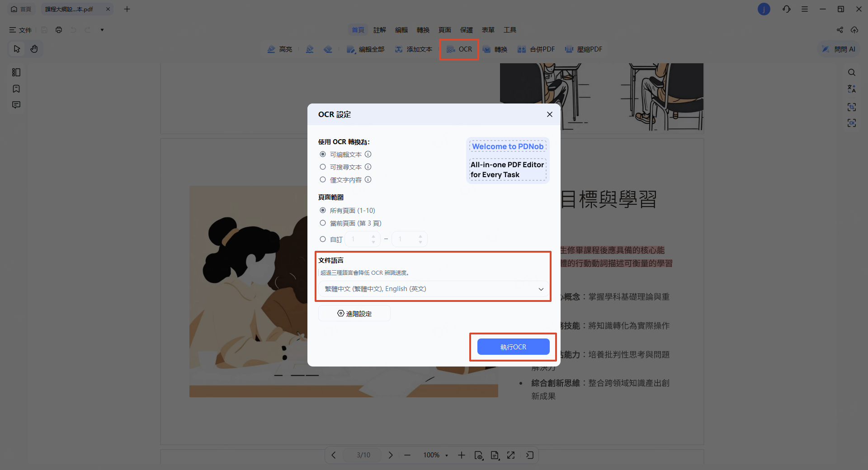Screen dimensions: 868x470
Task: Click the redo arrow icon
Action: click(88, 30)
